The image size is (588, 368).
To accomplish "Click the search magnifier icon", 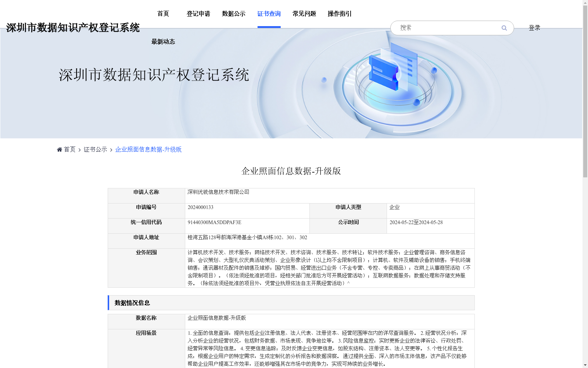I will click(504, 28).
